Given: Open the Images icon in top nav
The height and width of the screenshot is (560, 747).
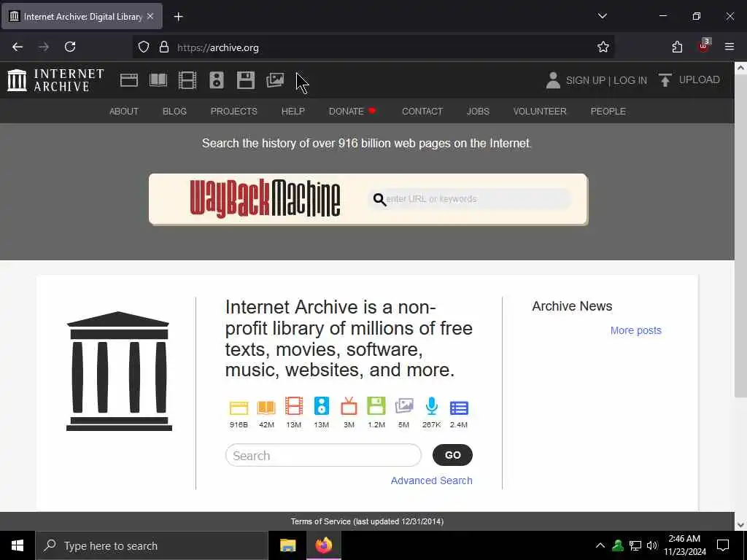Looking at the screenshot, I should pyautogui.click(x=275, y=80).
